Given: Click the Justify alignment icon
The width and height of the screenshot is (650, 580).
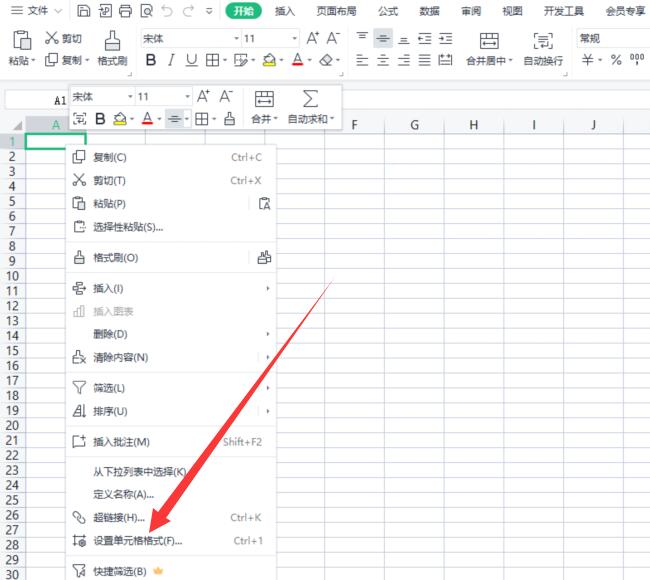Looking at the screenshot, I should coord(424,61).
